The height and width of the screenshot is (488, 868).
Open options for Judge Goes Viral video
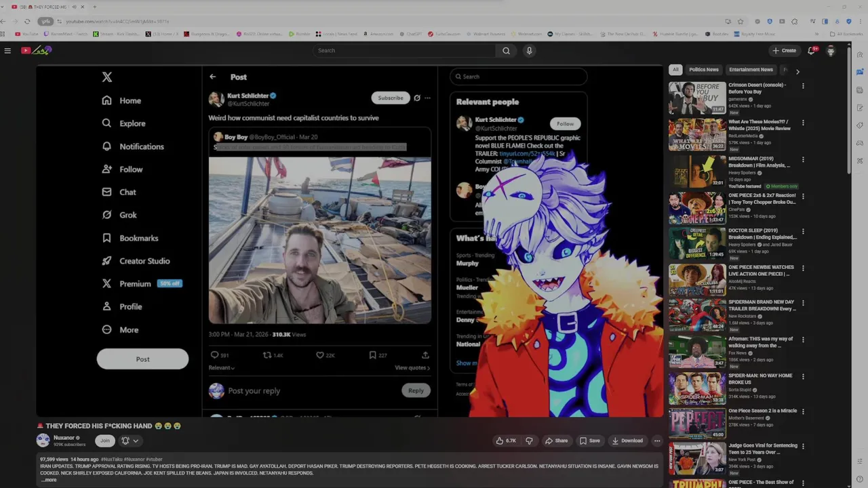[x=803, y=447]
